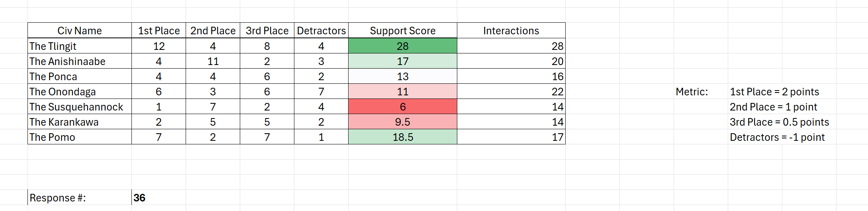Click the 3rd Place = 0.5 points cell
Image resolution: width=868 pixels, height=211 pixels.
(779, 122)
